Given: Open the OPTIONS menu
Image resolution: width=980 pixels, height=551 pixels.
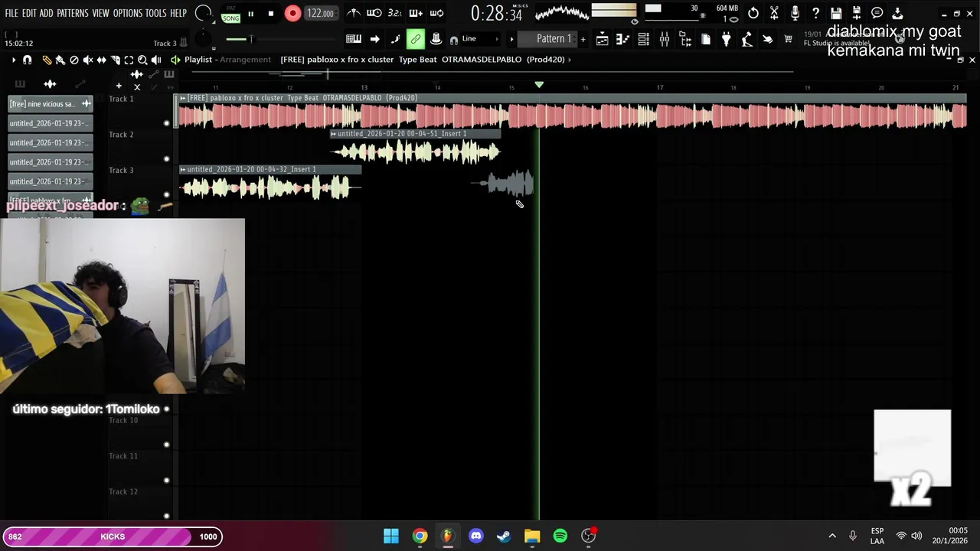Looking at the screenshot, I should coord(128,13).
